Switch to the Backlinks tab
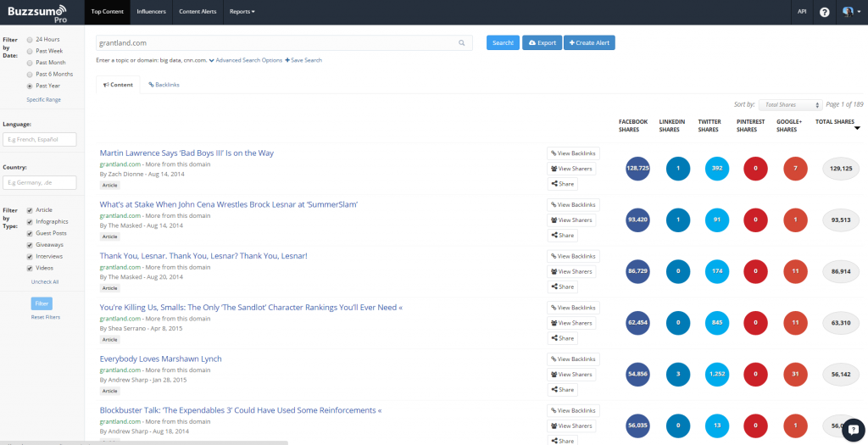This screenshot has height=445, width=868. 164,85
